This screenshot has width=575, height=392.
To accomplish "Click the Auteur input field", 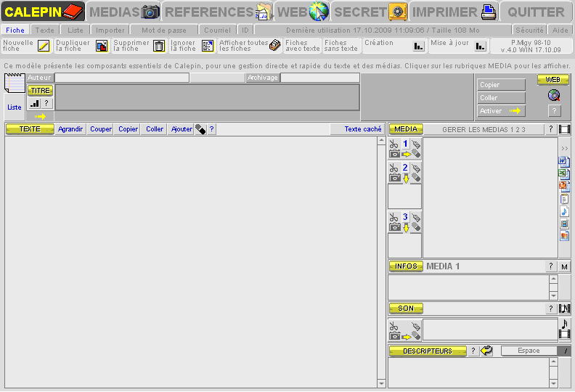I will [x=122, y=78].
